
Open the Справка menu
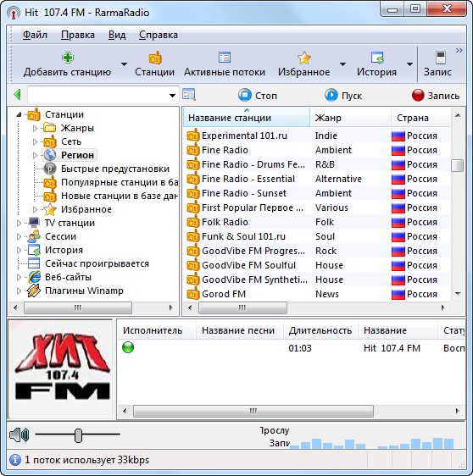159,35
